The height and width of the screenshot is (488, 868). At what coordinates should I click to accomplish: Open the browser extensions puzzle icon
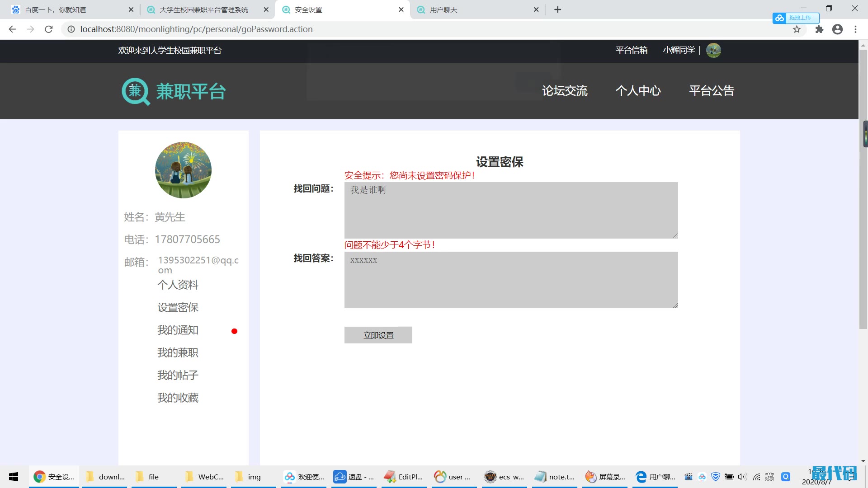(x=819, y=29)
